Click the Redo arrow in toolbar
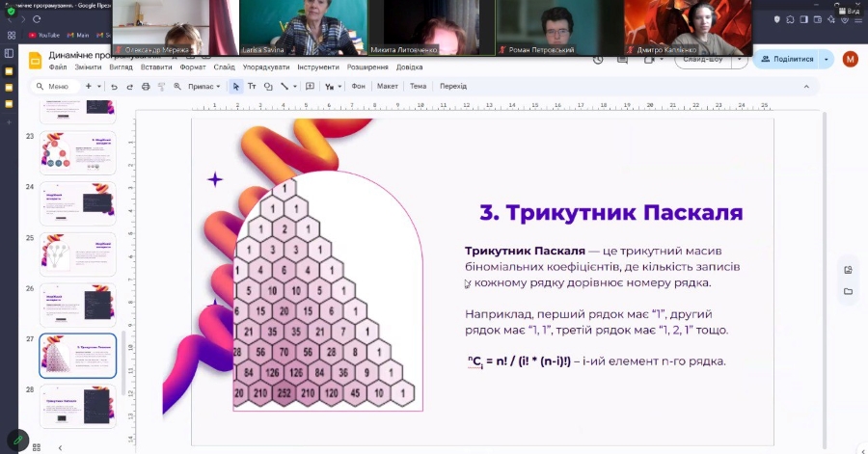This screenshot has width=868, height=454. click(x=127, y=86)
